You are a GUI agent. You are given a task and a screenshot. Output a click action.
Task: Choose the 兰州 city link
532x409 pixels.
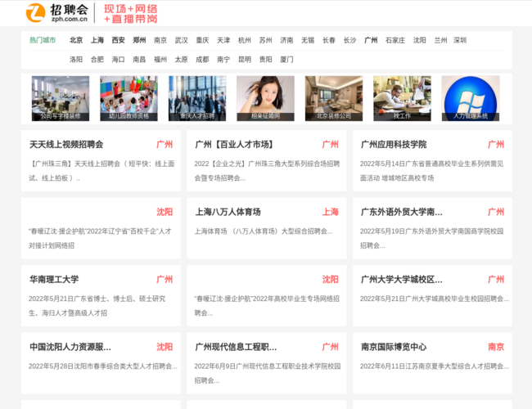coord(440,40)
